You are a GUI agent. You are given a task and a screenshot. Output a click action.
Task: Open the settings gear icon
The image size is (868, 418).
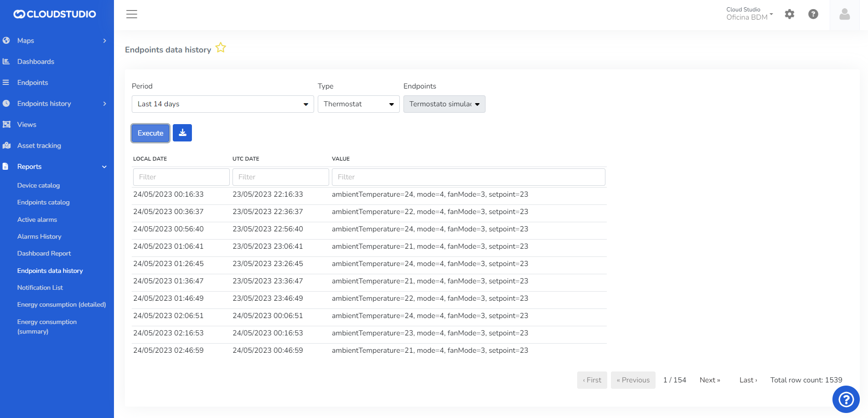tap(790, 14)
